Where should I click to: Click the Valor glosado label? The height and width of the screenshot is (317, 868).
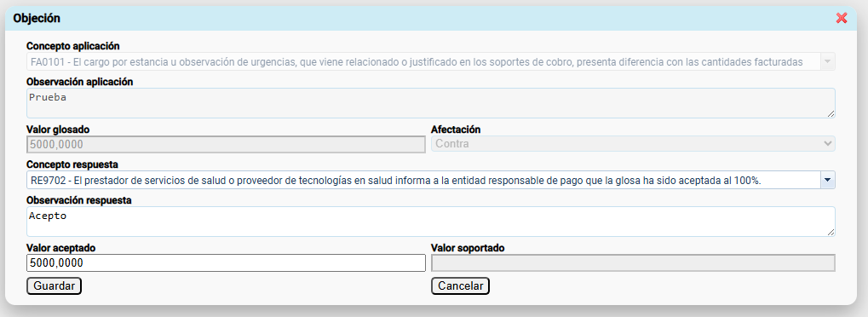(x=58, y=130)
